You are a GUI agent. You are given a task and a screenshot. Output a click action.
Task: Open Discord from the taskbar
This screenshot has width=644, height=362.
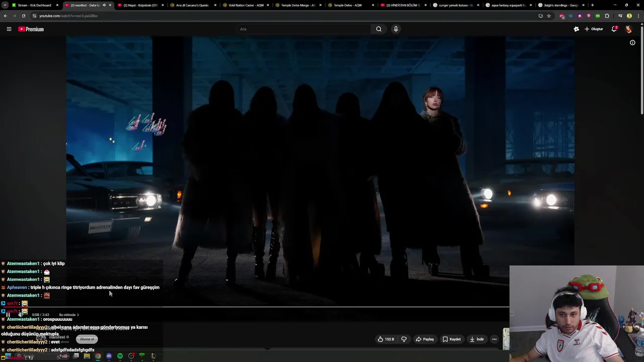coord(109,356)
